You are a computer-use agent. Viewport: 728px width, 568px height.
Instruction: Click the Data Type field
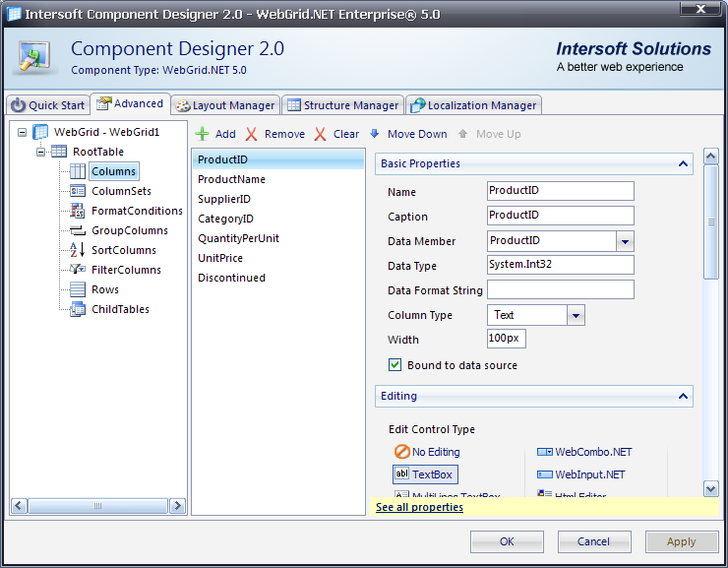[x=561, y=265]
